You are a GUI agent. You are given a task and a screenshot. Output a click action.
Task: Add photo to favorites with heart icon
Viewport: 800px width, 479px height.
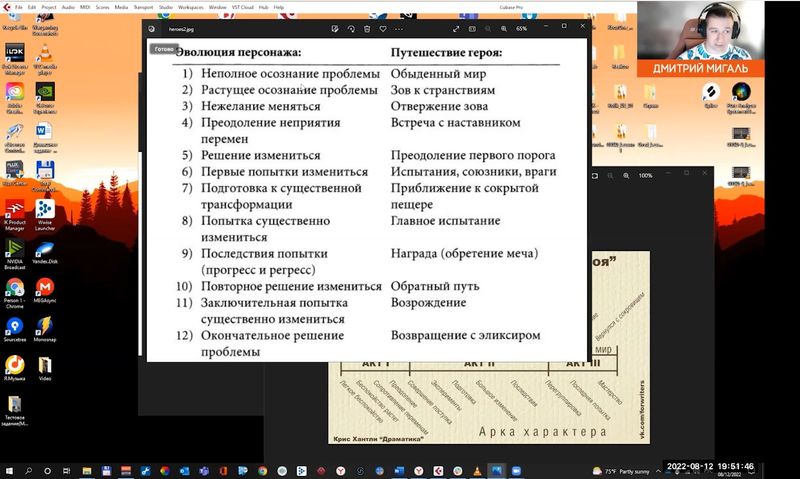pyautogui.click(x=383, y=29)
